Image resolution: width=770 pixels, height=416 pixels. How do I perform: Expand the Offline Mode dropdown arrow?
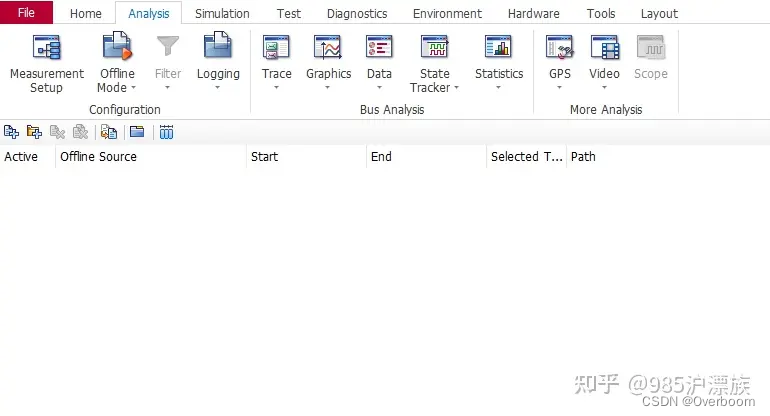click(133, 88)
